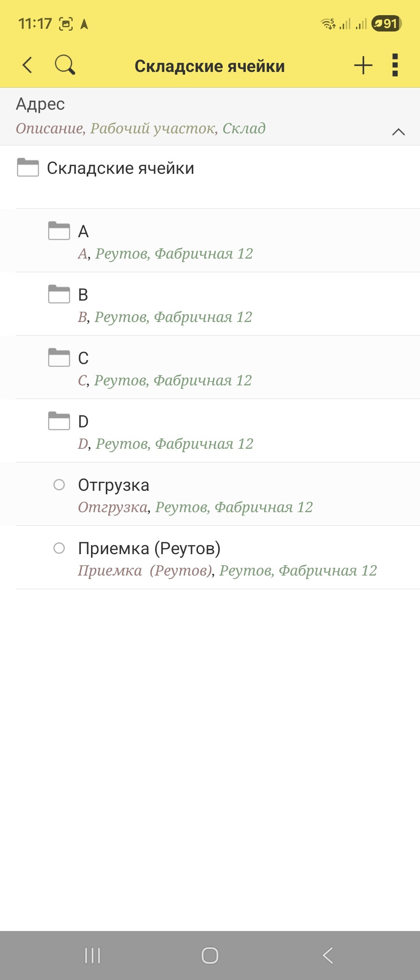Image resolution: width=420 pixels, height=980 pixels.
Task: Click folder icon of group A
Action: pyautogui.click(x=59, y=231)
